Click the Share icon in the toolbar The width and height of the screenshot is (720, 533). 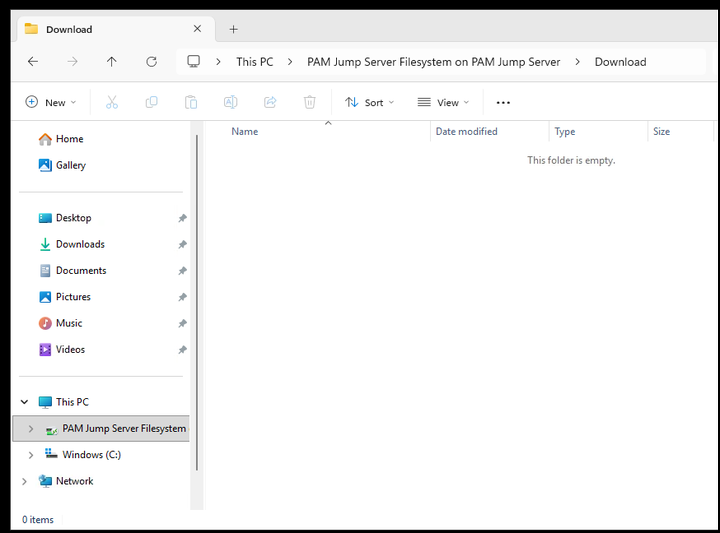270,102
